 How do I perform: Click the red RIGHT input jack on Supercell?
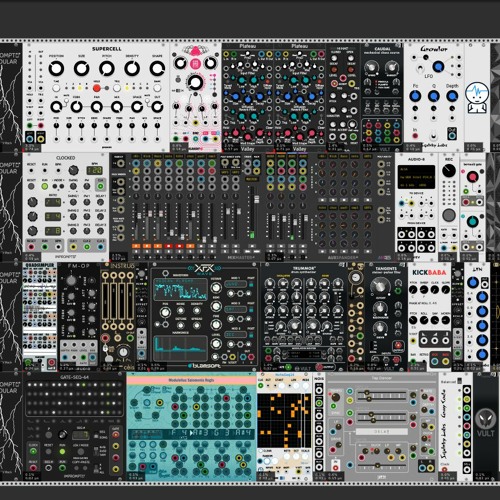click(x=41, y=126)
